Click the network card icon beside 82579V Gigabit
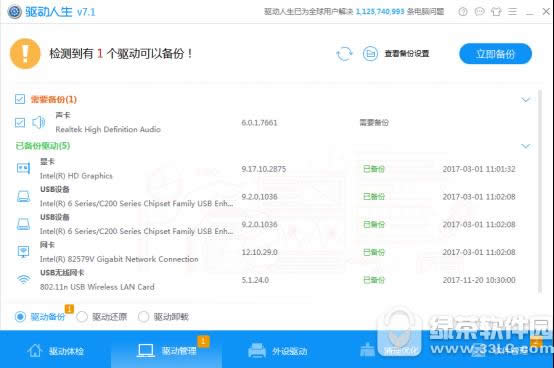 coord(23,251)
